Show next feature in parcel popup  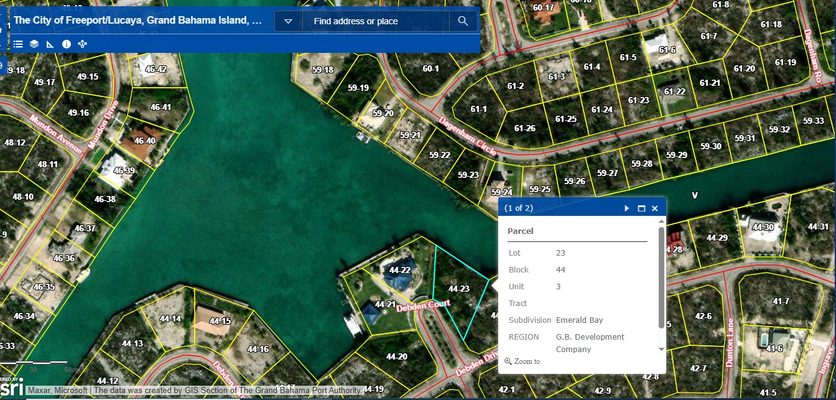tap(627, 208)
